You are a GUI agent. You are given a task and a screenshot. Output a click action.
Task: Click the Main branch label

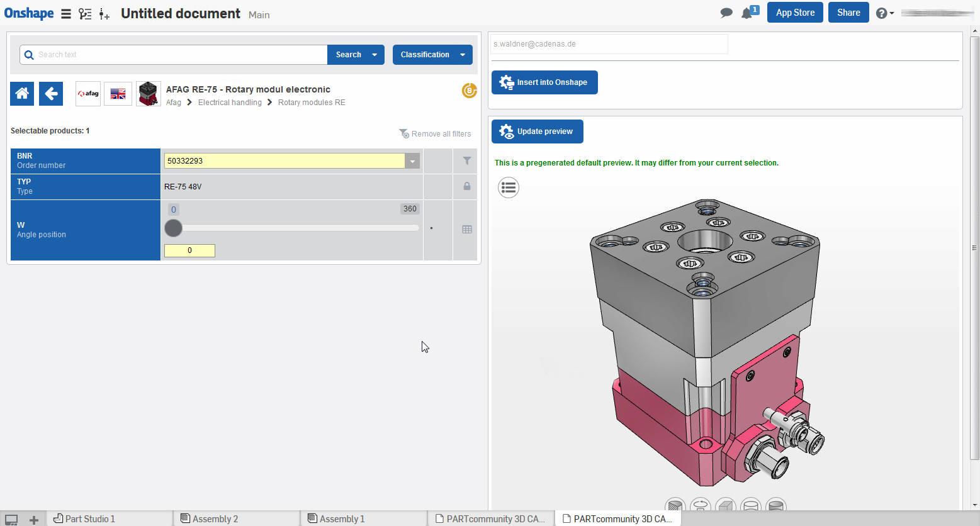tap(259, 15)
